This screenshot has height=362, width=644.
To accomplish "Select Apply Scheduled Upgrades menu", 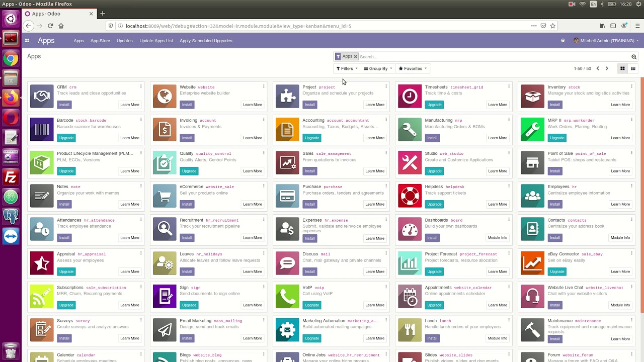I will [x=206, y=41].
